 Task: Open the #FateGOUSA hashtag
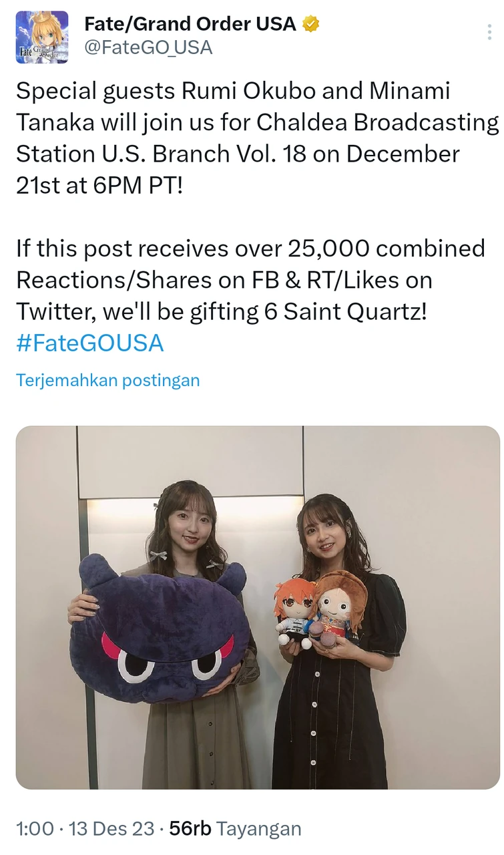click(89, 343)
